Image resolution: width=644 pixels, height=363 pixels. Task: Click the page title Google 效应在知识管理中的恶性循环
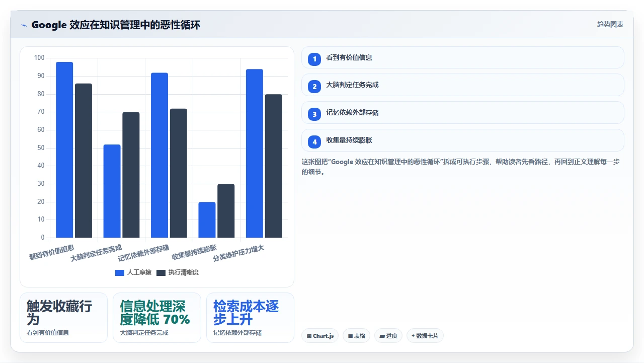116,25
